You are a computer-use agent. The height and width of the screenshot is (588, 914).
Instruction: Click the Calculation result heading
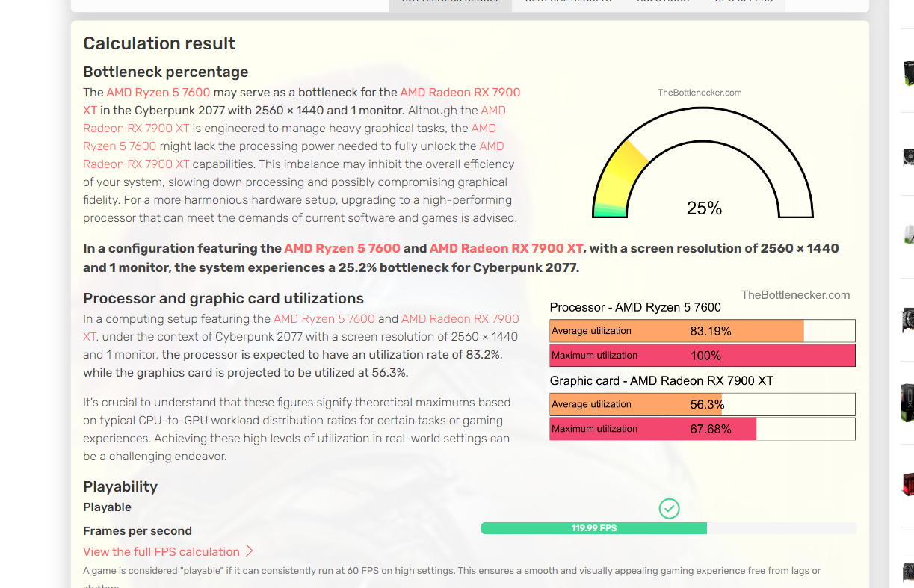[x=159, y=43]
